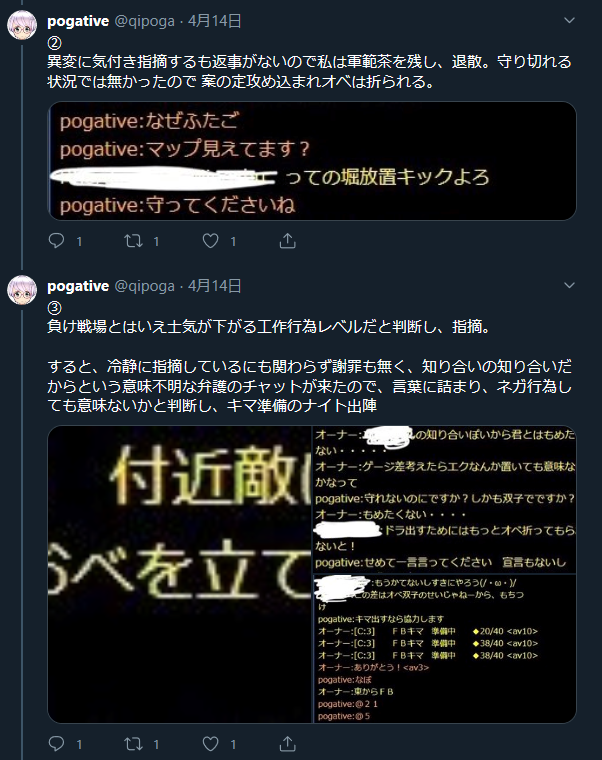Image resolution: width=602 pixels, height=760 pixels.
Task: Open the 4月14日 timestamp of tweet ③
Action: click(x=214, y=286)
